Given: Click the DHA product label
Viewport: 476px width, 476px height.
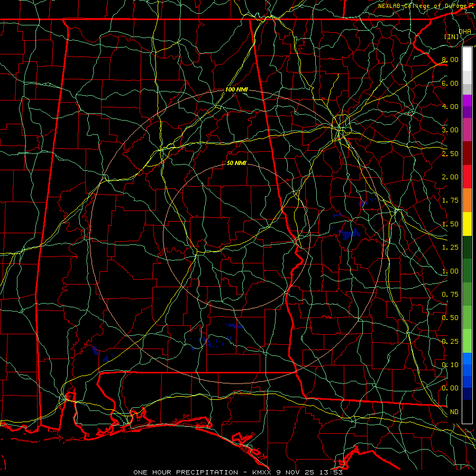Looking at the screenshot, I should (x=465, y=32).
